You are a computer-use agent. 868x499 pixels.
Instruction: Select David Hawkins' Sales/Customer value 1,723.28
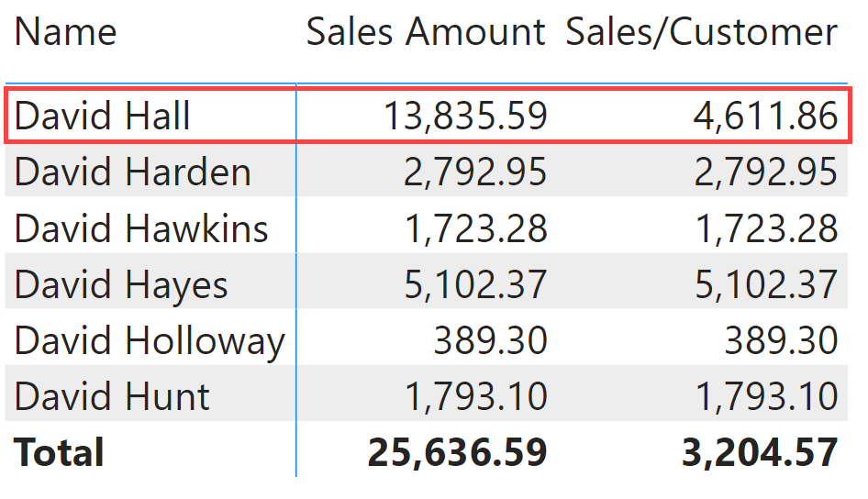point(766,229)
